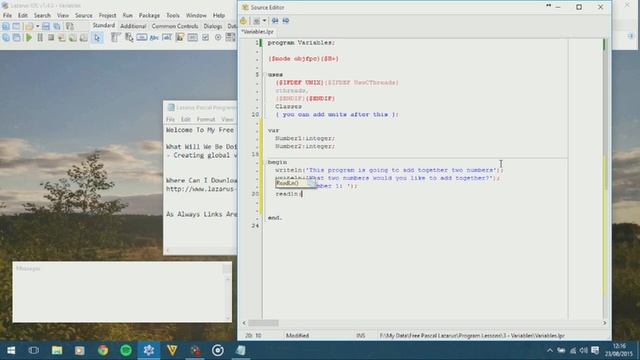Select the TToggleBox component icon

(x=193, y=38)
